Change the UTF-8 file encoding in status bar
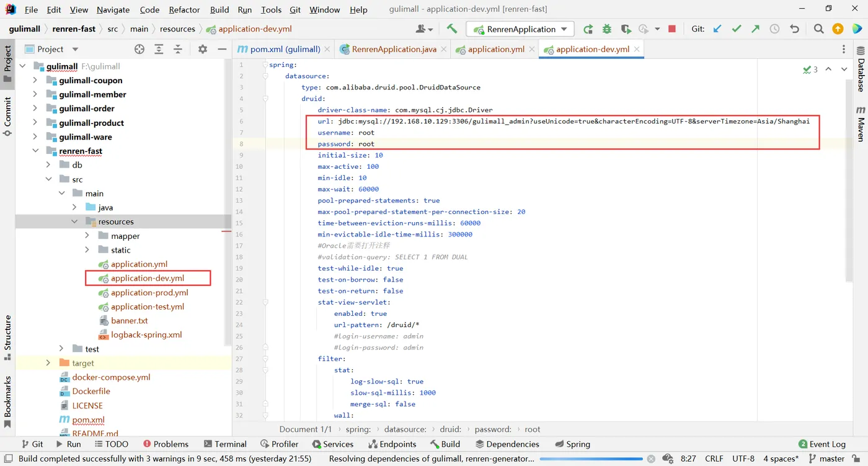 coord(743,459)
